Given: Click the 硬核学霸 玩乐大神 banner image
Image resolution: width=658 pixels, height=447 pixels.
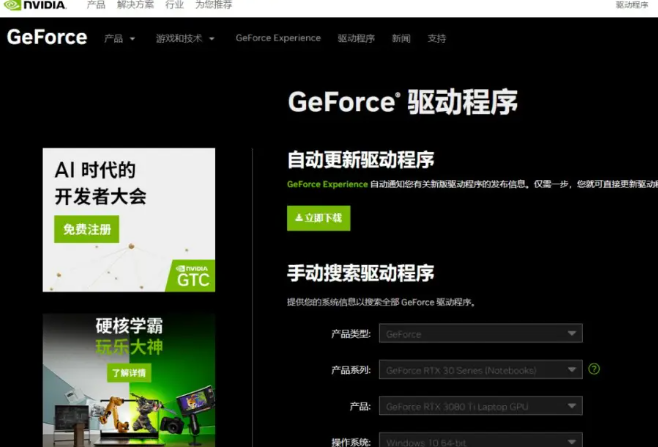Looking at the screenshot, I should pos(129,380).
